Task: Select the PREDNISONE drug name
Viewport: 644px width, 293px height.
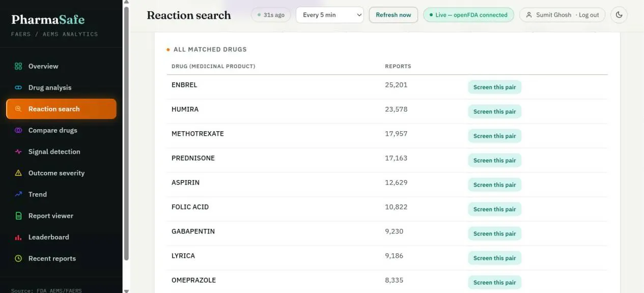Action: pyautogui.click(x=193, y=158)
